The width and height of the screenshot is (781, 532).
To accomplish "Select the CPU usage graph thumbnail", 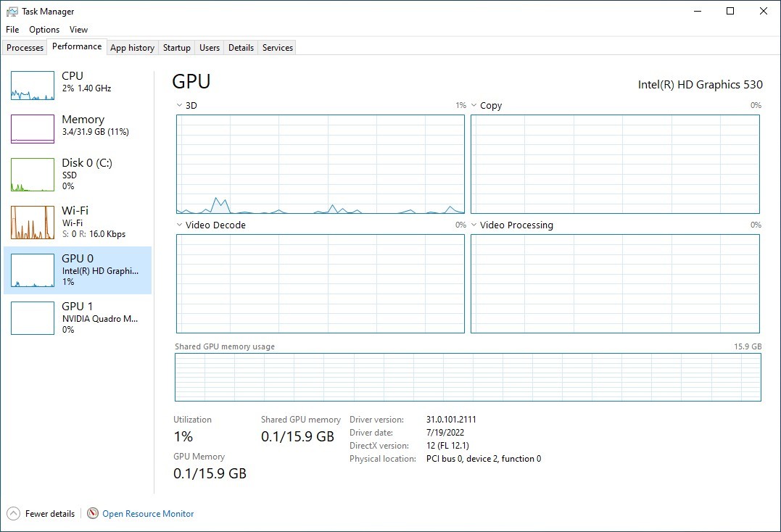I will click(x=33, y=85).
